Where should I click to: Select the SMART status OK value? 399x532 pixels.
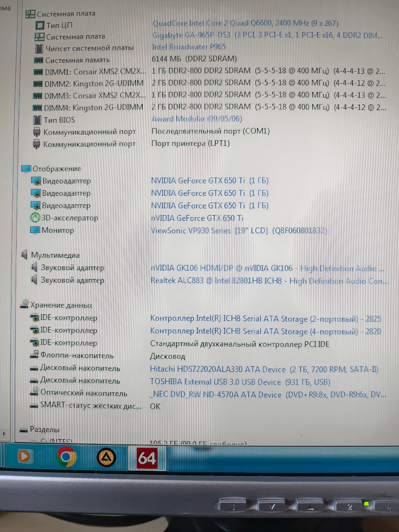pyautogui.click(x=155, y=406)
